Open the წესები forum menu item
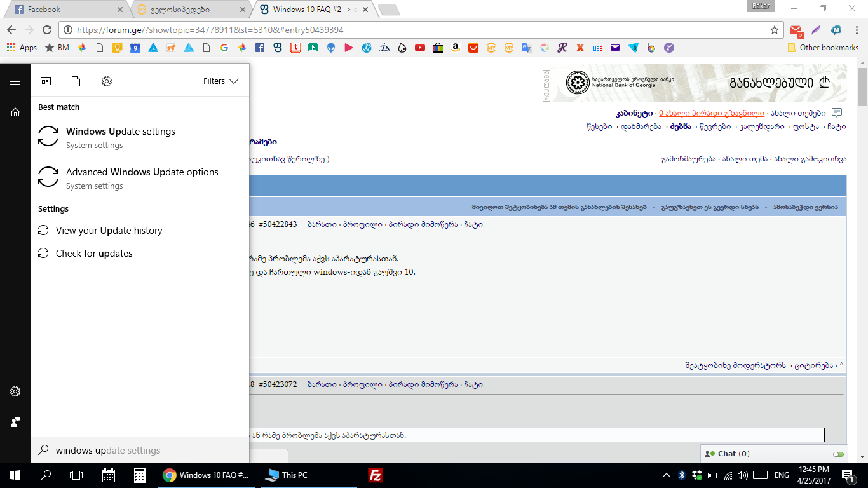 click(599, 126)
